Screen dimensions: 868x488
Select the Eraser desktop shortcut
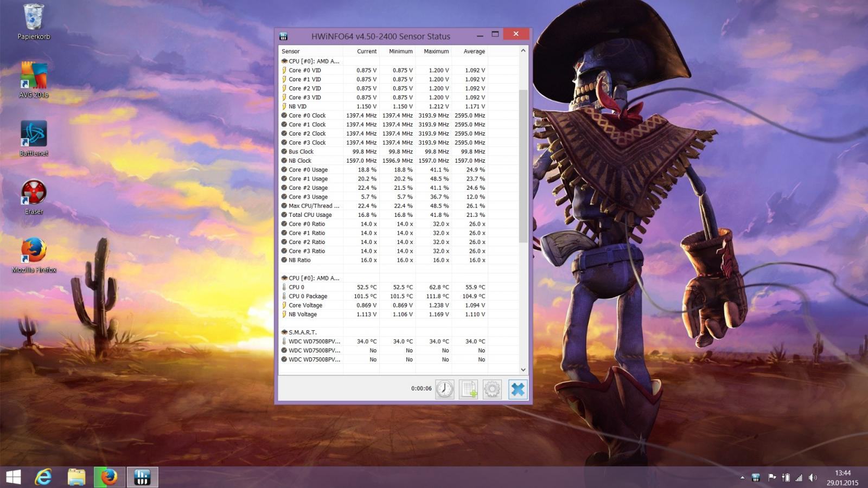tap(34, 197)
